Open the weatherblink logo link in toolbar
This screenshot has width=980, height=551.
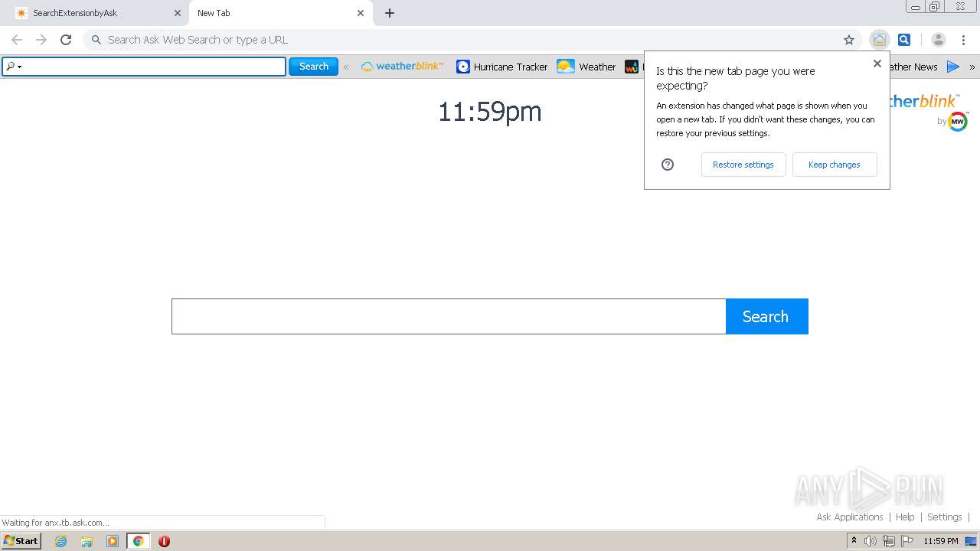tap(402, 67)
